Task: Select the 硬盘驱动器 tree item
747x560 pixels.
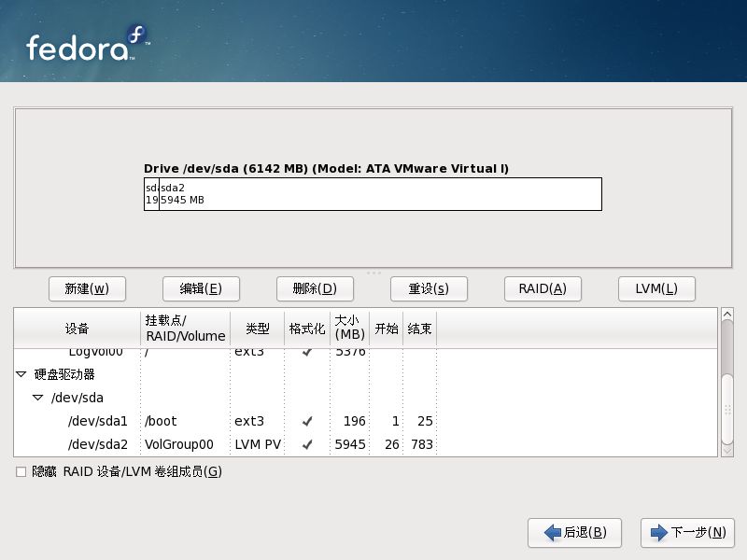Action: click(x=64, y=374)
